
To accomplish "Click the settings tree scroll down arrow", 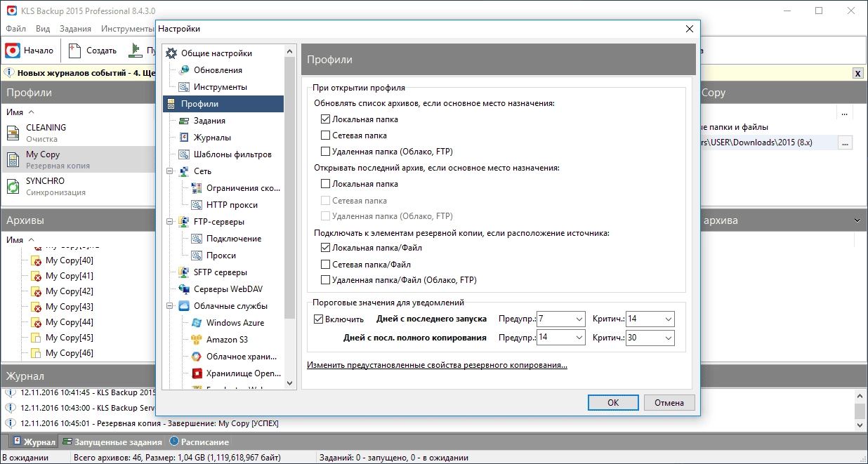I will [290, 383].
